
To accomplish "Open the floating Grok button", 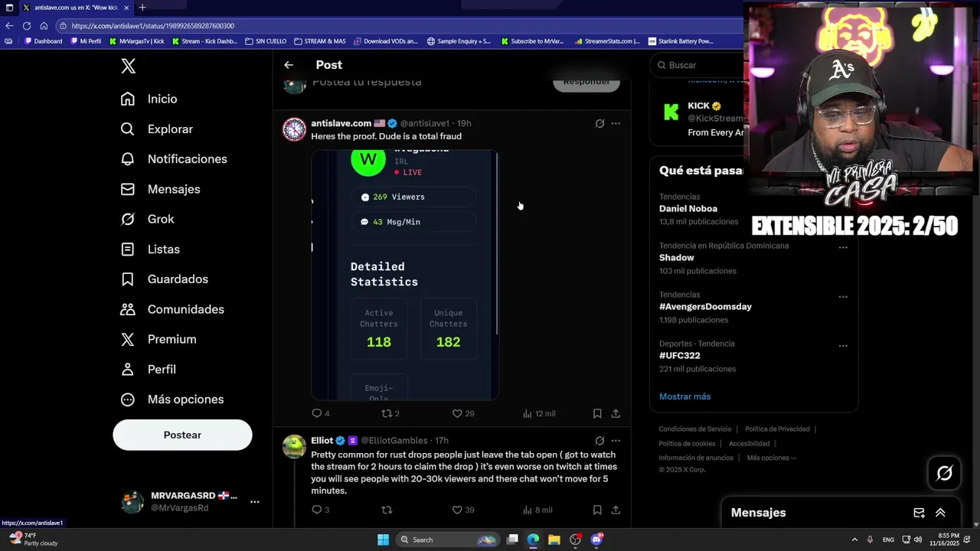I will click(945, 474).
